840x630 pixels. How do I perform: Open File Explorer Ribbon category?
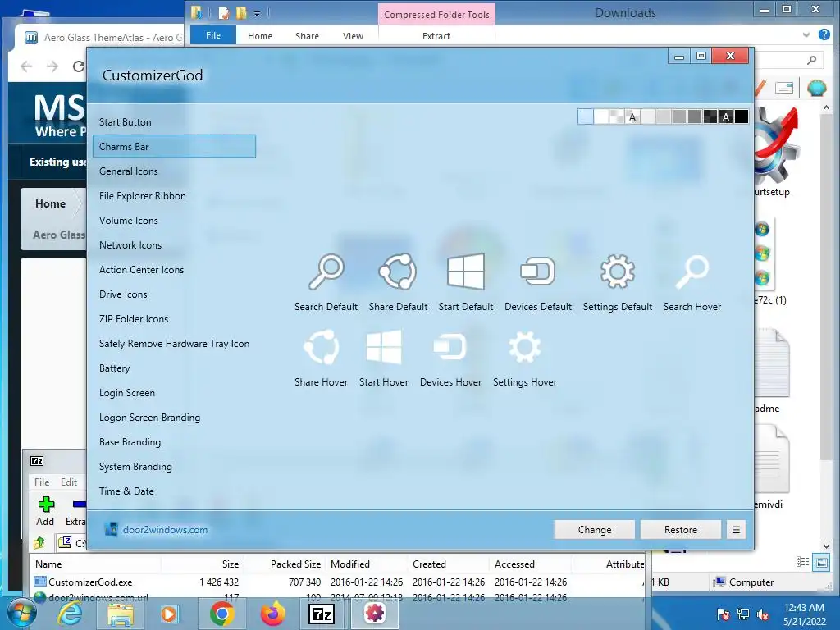click(174, 196)
